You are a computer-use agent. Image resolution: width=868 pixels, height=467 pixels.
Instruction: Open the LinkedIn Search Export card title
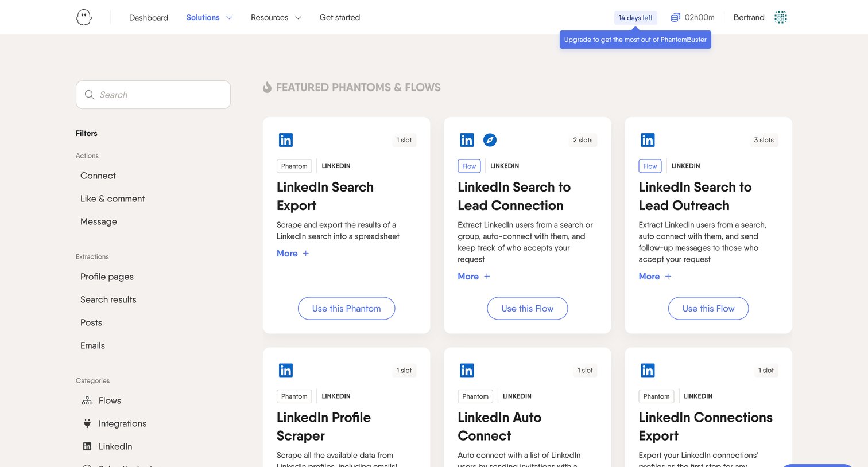click(325, 196)
